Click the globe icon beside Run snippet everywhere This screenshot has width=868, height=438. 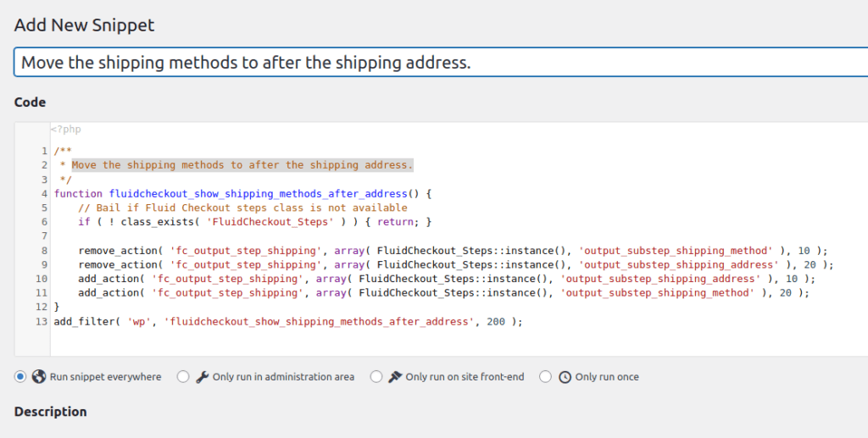[x=38, y=377]
